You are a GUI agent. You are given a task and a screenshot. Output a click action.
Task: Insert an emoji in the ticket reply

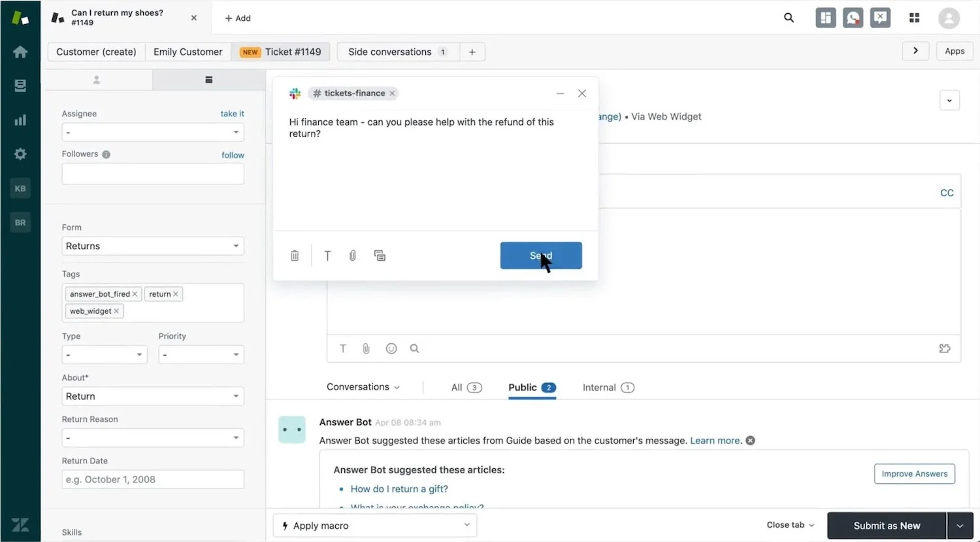click(391, 348)
